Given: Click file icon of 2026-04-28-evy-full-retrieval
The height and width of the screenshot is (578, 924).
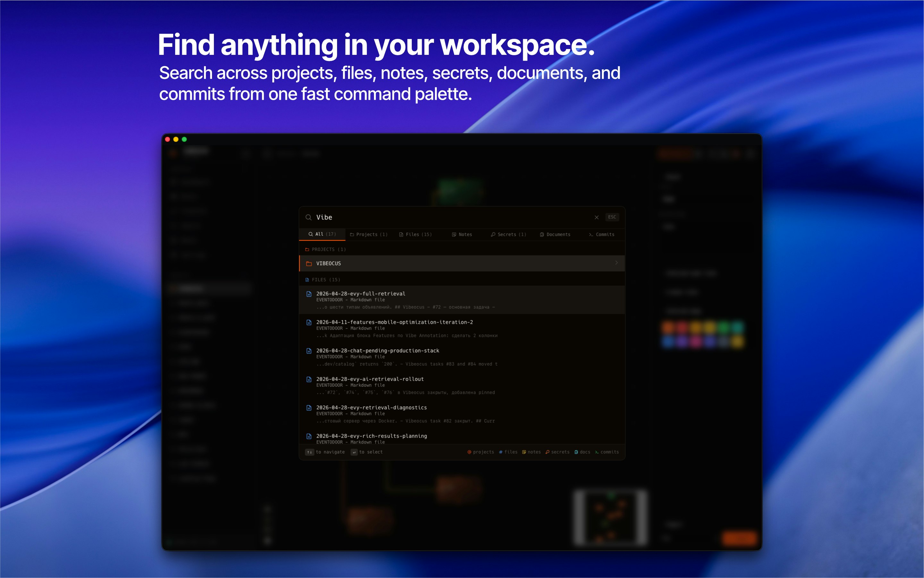Looking at the screenshot, I should [x=309, y=294].
